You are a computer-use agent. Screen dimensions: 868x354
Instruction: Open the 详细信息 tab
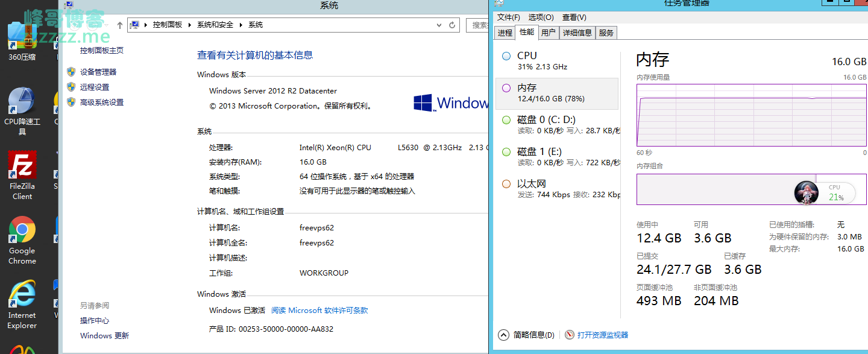pyautogui.click(x=577, y=33)
